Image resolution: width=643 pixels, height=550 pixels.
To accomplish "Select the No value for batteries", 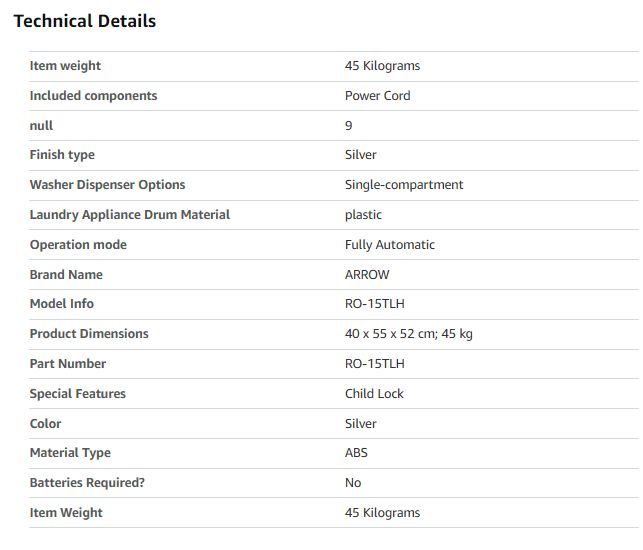I will tap(353, 483).
